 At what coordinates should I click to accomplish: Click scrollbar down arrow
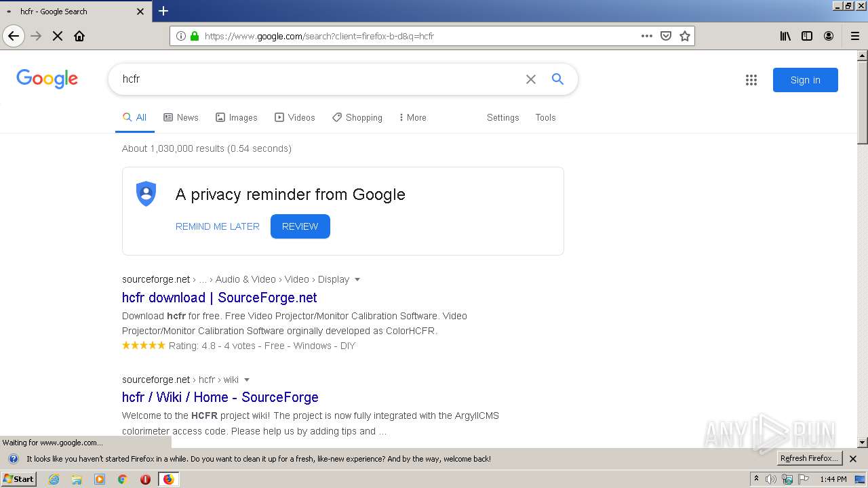pos(863,443)
